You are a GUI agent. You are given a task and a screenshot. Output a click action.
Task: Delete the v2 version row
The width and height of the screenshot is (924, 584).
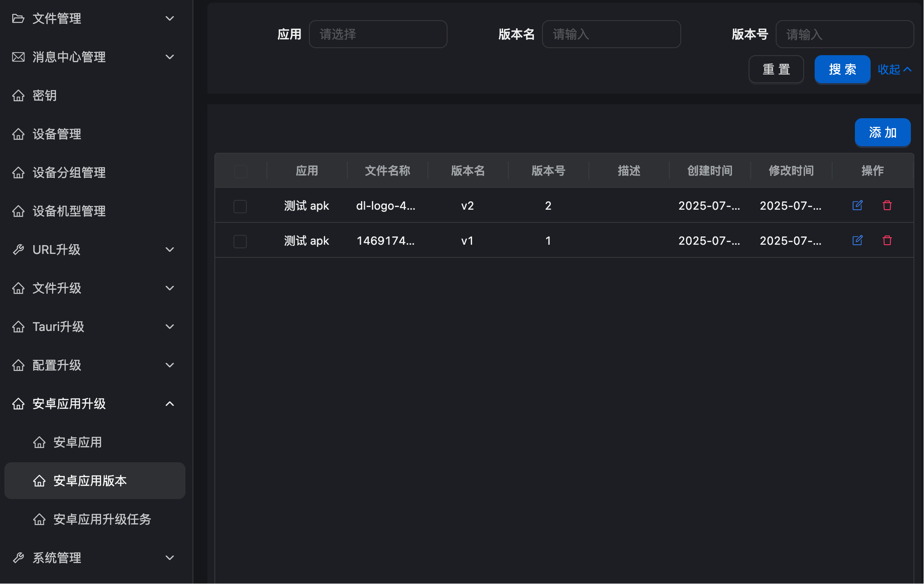point(887,205)
